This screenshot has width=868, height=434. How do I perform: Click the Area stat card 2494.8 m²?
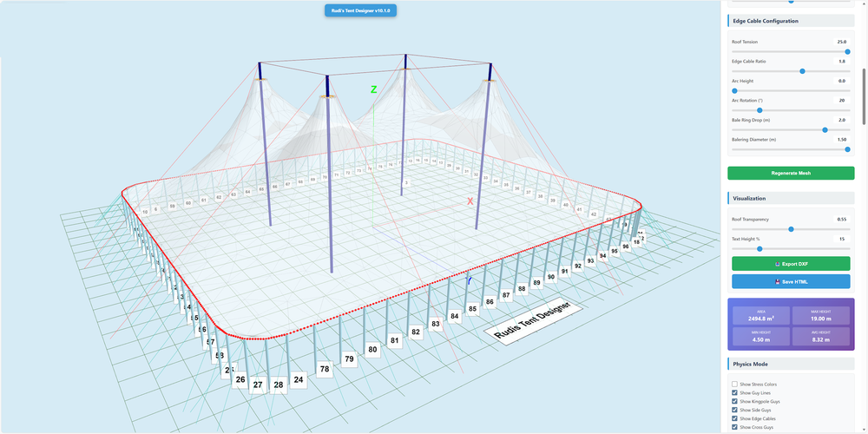[760, 316]
